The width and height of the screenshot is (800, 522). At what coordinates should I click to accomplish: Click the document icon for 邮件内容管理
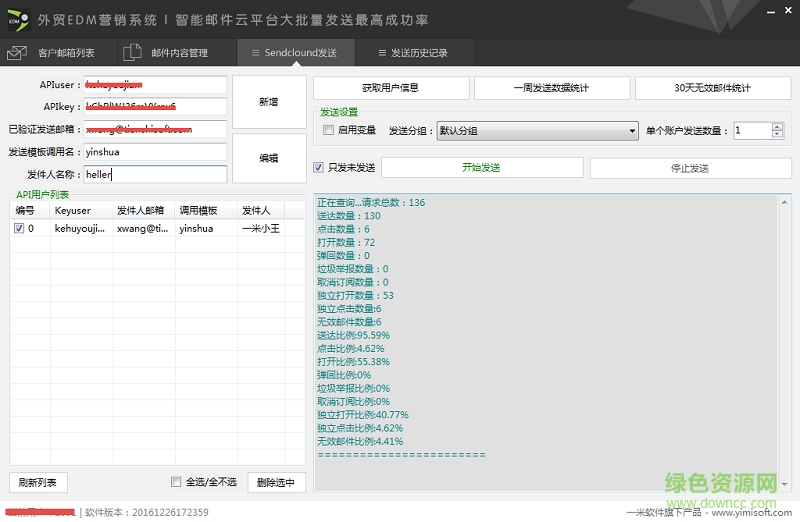pyautogui.click(x=132, y=53)
